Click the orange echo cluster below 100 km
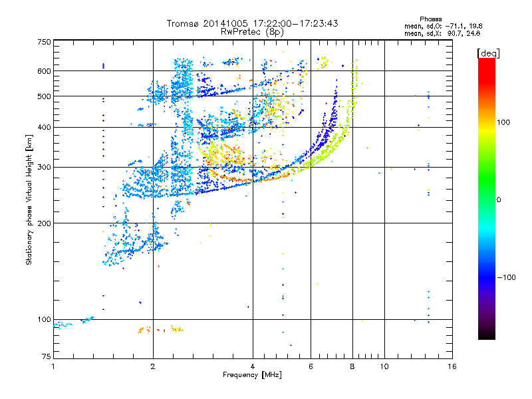Screen dimensions: 532x399 (160, 329)
